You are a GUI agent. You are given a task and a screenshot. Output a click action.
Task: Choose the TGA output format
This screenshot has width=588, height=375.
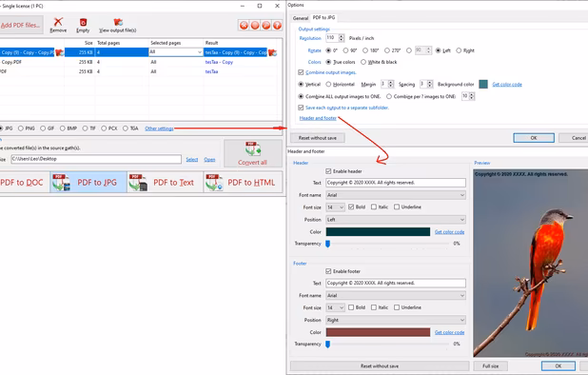click(x=126, y=128)
